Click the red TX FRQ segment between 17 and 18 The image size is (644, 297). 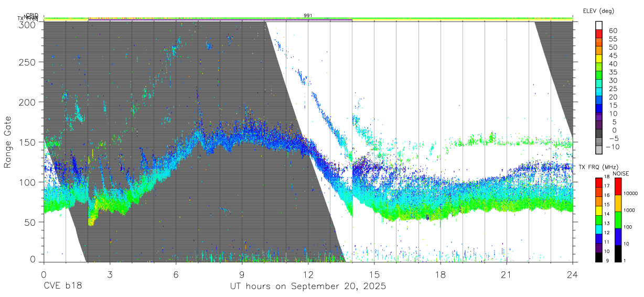[x=598, y=182]
